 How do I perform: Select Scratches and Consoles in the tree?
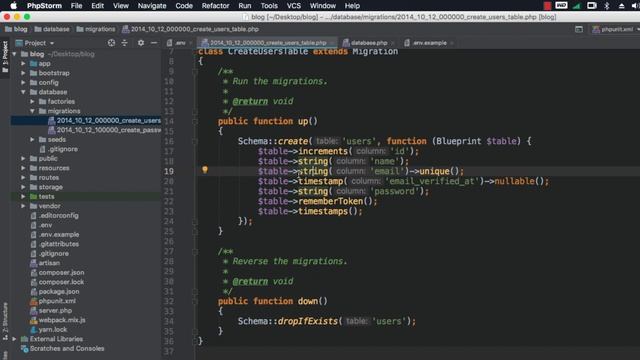[x=62, y=349]
